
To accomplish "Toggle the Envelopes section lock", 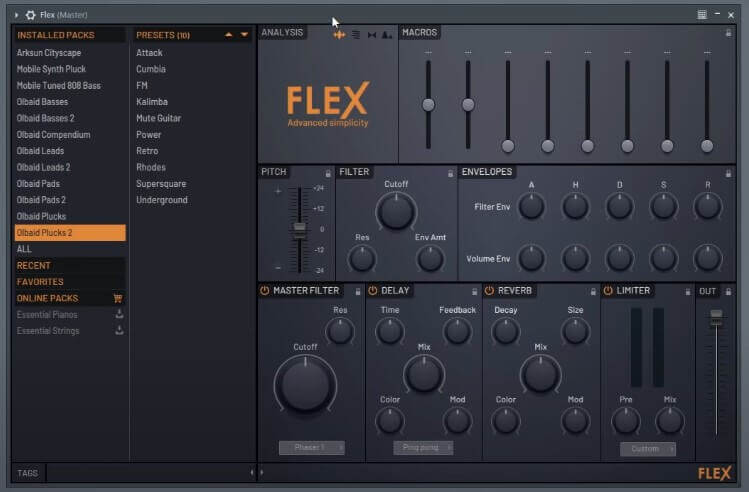I will coord(728,173).
